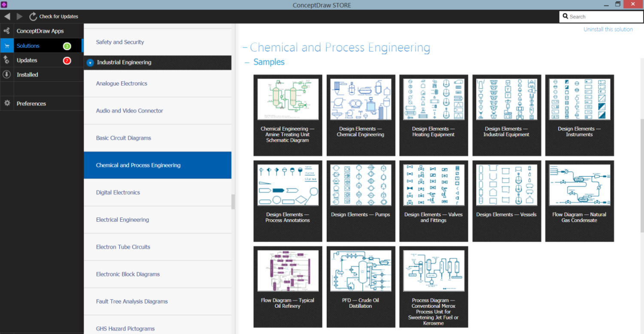The image size is (644, 334).
Task: Go back with the left arrow
Action: 7,16
